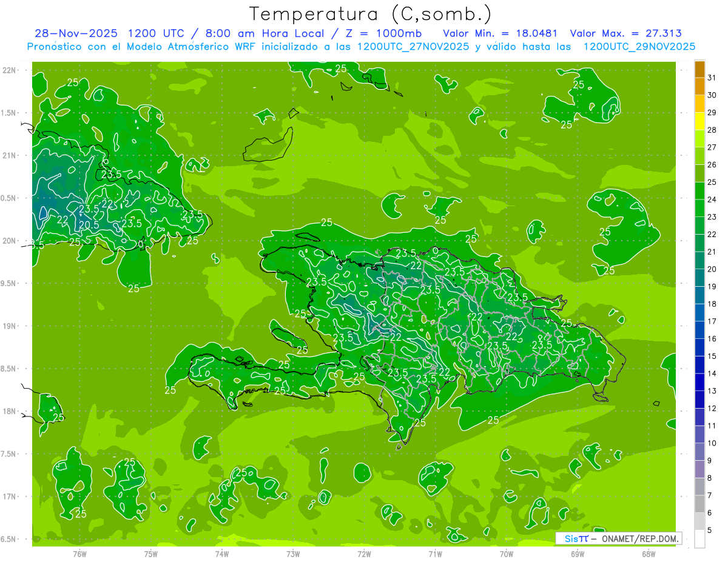Click longitude axis label '74W'

[x=222, y=554]
